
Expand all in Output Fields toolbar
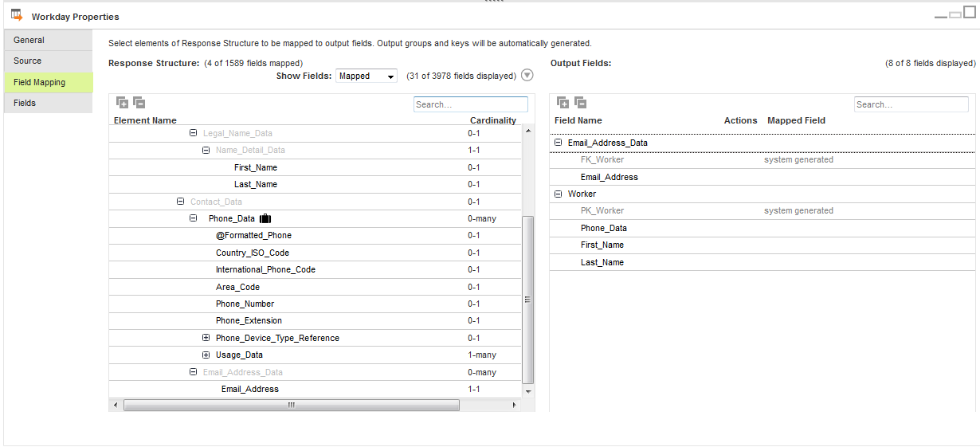(563, 102)
